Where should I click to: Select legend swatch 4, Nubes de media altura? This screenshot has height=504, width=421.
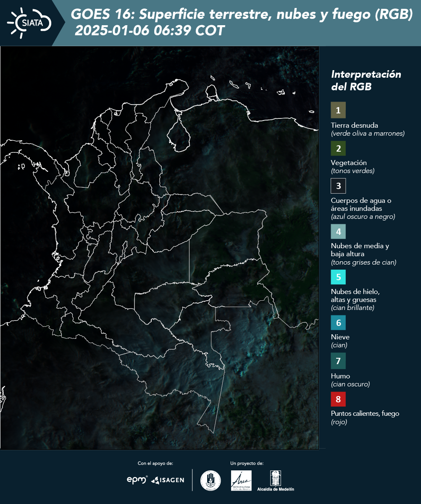click(338, 231)
